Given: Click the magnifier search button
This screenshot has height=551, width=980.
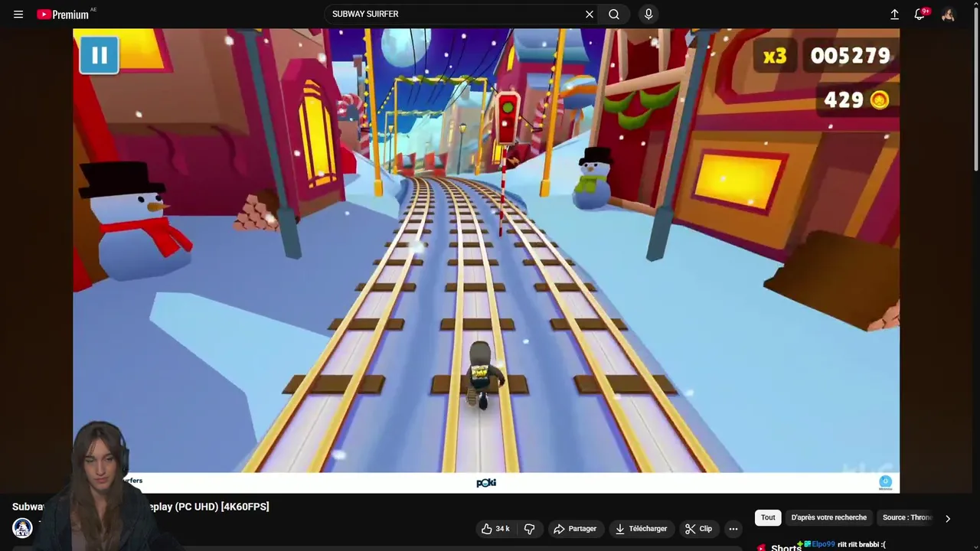Looking at the screenshot, I should [614, 14].
